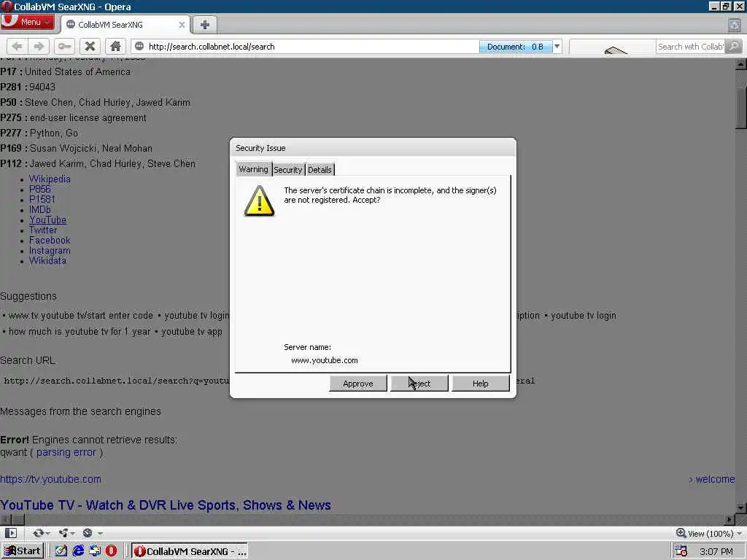Image resolution: width=747 pixels, height=560 pixels.
Task: Click the vertical scrollbar down arrow
Action: pos(740,508)
